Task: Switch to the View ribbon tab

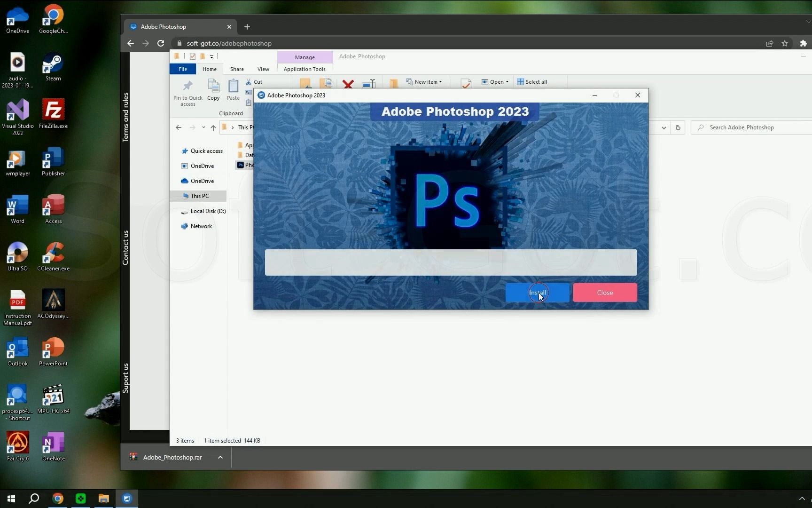Action: tap(263, 69)
